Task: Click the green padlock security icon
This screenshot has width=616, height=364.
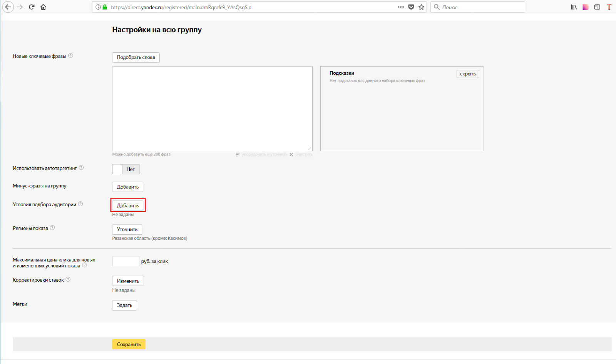Action: [105, 7]
